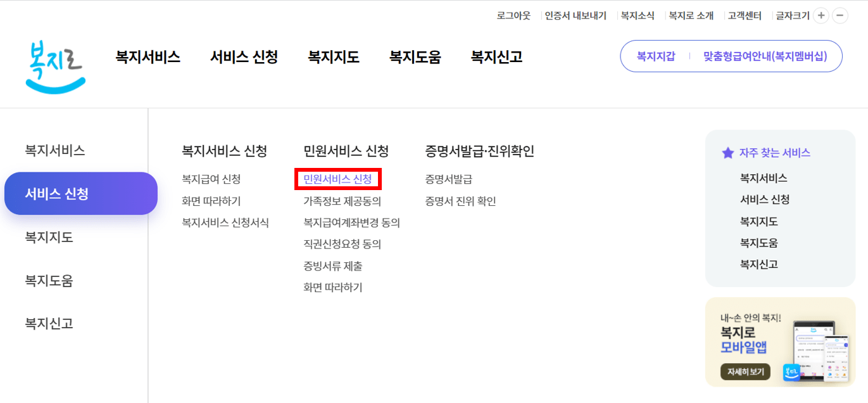Click the − icon to reduce font size
This screenshot has height=403, width=868.
click(x=840, y=15)
